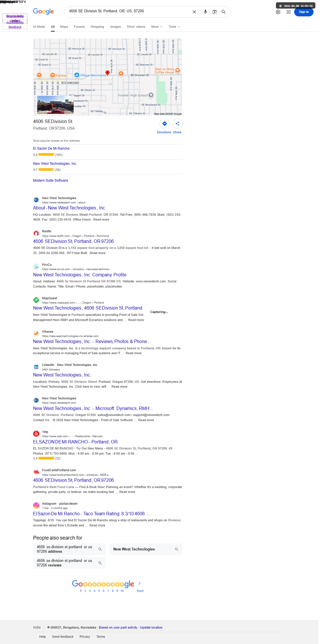Image resolution: width=322 pixels, height=644 pixels.
Task: Open the Street View thumbnail
Action: (55, 104)
